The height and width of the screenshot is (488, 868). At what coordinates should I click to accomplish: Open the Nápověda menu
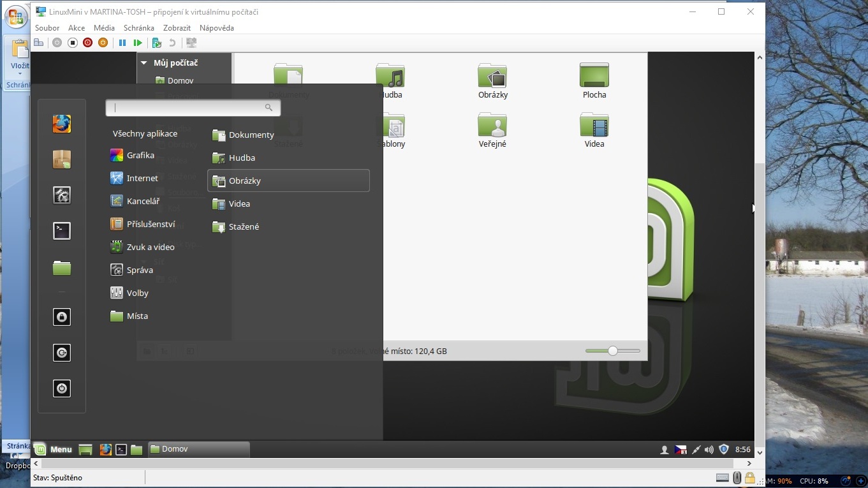(x=217, y=28)
